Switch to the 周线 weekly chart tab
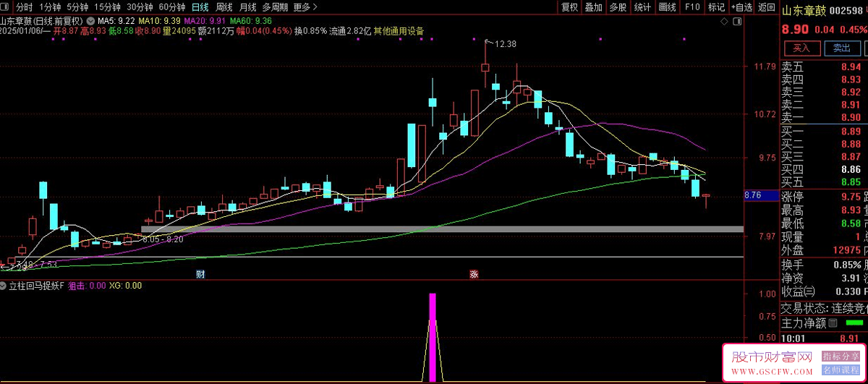868x384 pixels. coord(224,7)
